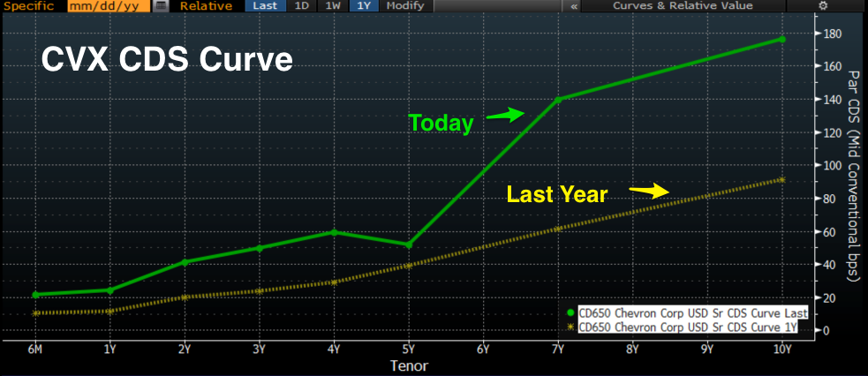Click the green 4Y data point
This screenshot has width=868, height=376.
click(334, 232)
